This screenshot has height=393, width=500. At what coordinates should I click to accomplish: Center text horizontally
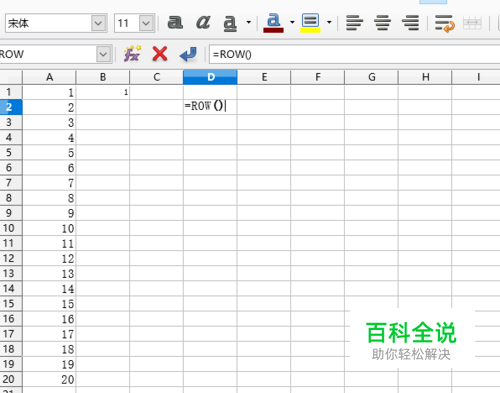coord(382,23)
